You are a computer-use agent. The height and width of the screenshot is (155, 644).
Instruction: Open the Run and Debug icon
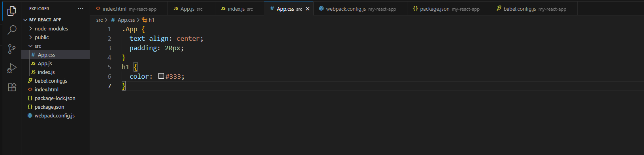click(12, 68)
